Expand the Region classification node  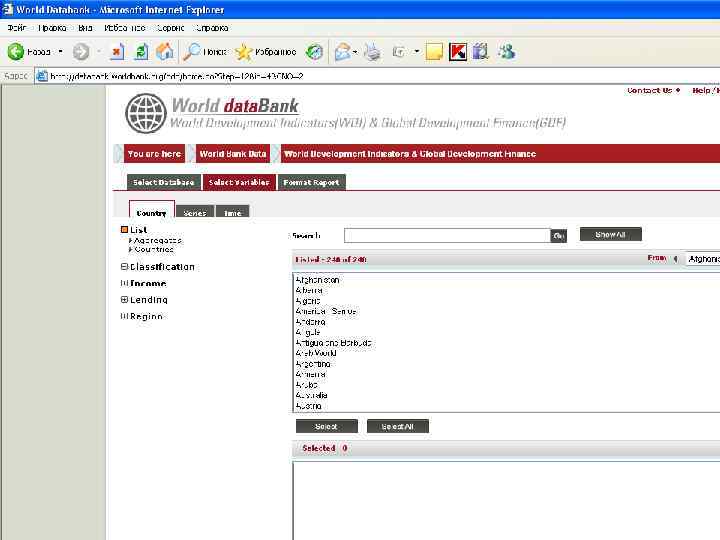point(124,316)
